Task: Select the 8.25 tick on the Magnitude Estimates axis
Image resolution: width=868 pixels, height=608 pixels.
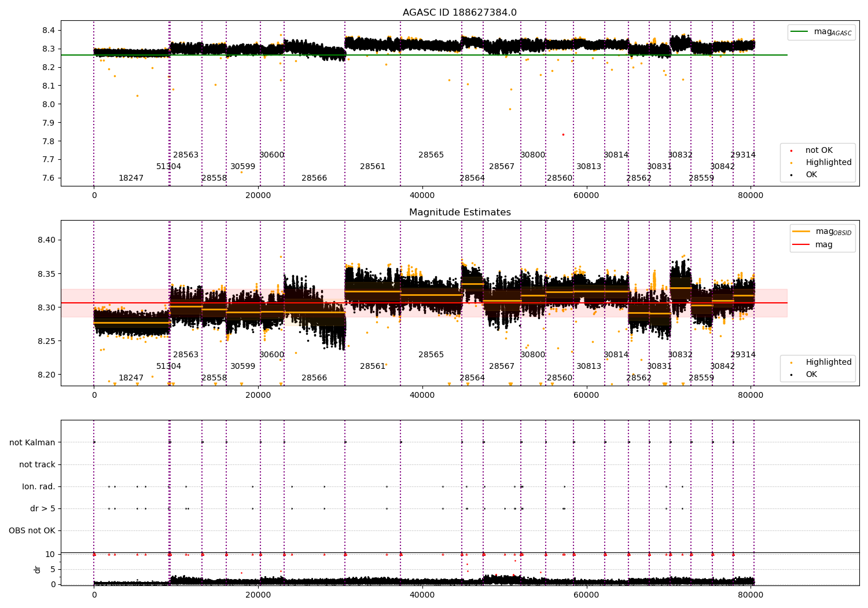Action: (46, 341)
